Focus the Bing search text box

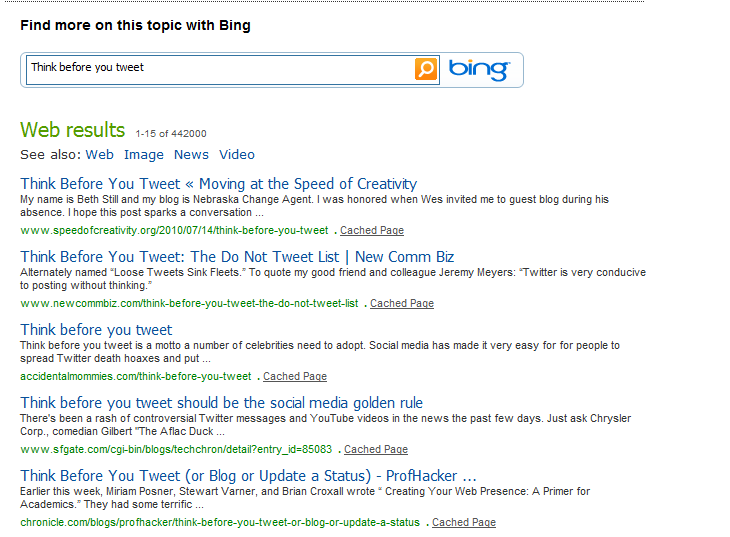(x=220, y=70)
